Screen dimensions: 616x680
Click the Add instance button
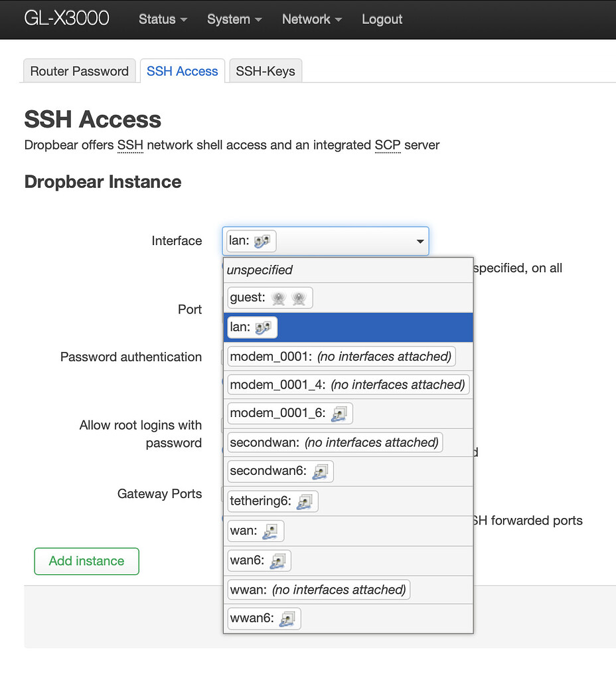point(86,561)
